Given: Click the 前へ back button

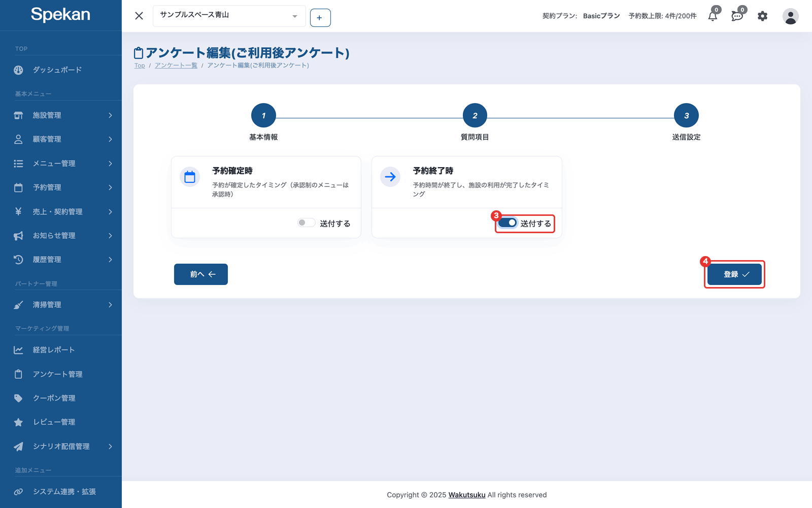Looking at the screenshot, I should tap(201, 274).
